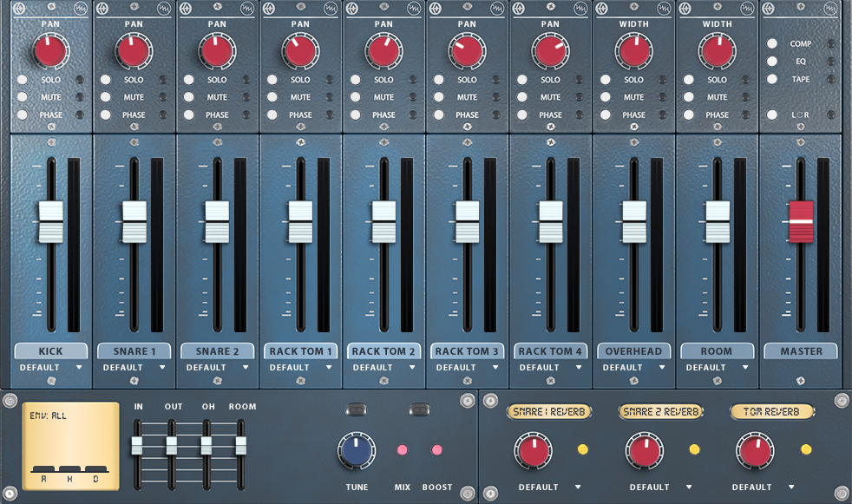Click the blue Tune knob
The height and width of the screenshot is (504, 852).
point(356,452)
